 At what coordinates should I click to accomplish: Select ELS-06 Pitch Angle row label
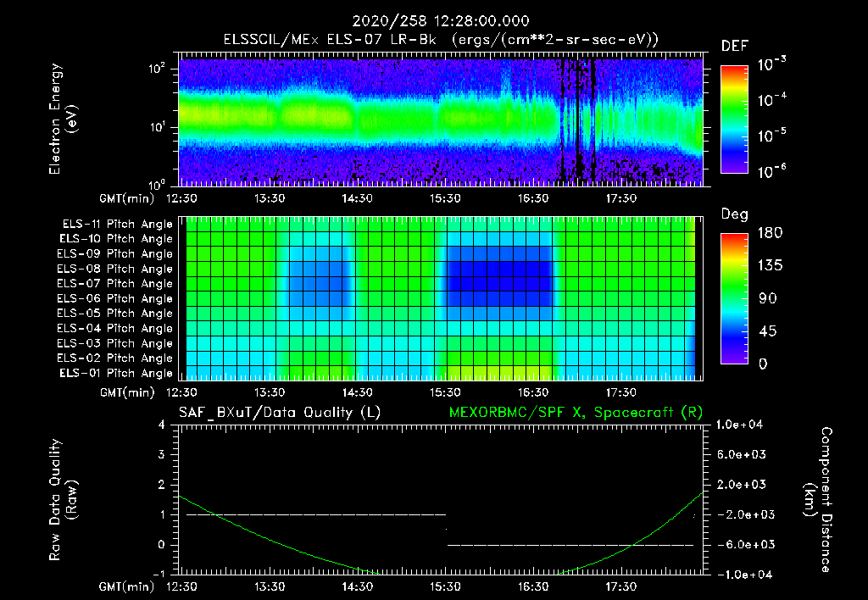(115, 298)
